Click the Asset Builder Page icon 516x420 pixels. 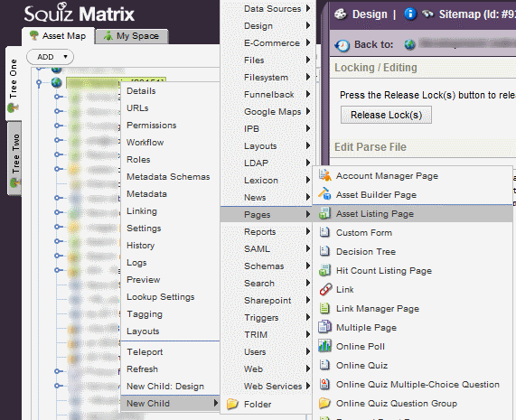point(324,194)
